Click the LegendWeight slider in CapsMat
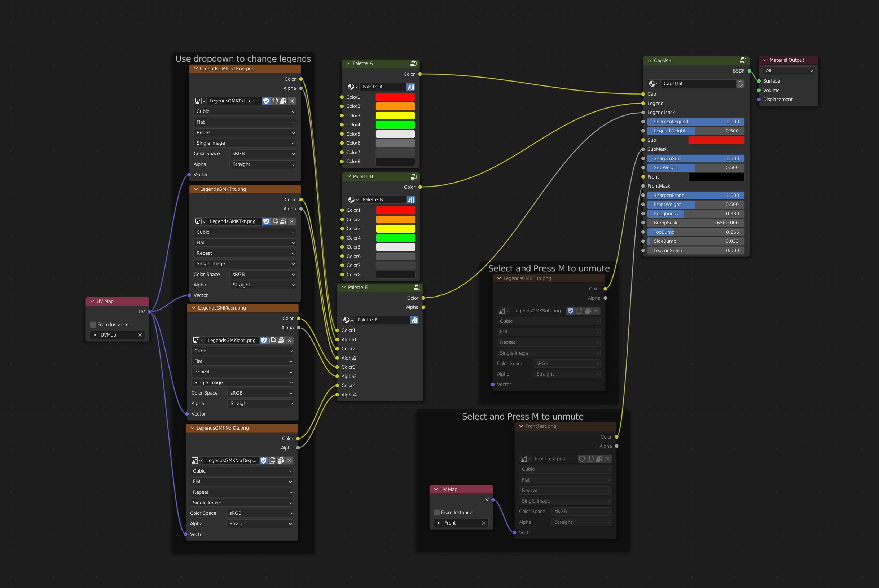 (x=696, y=131)
